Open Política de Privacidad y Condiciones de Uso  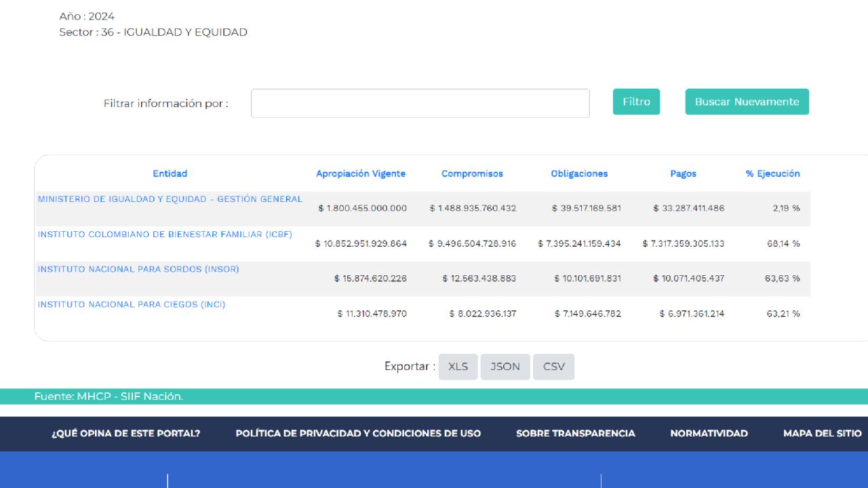[x=358, y=434]
